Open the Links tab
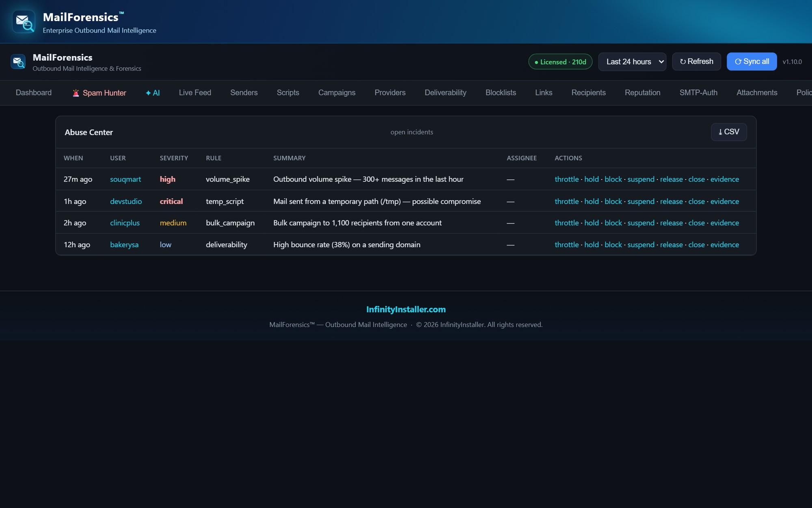This screenshot has height=508, width=812. point(544,93)
